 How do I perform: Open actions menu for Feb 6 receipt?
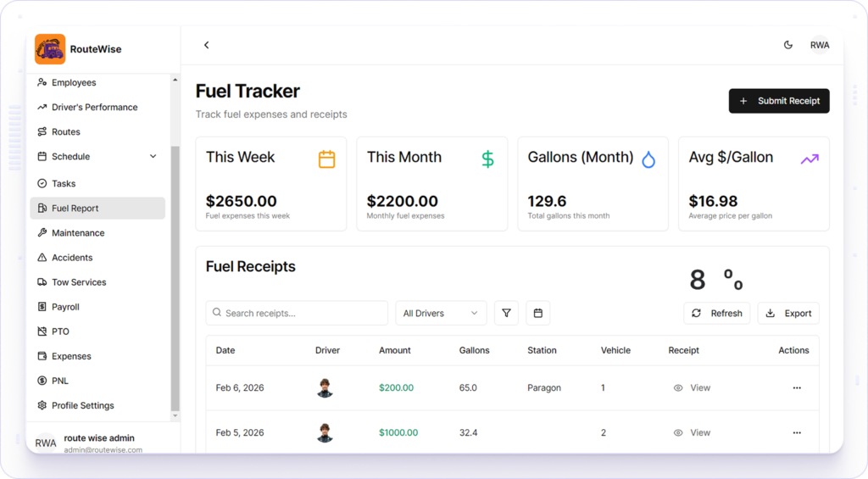[x=796, y=387]
